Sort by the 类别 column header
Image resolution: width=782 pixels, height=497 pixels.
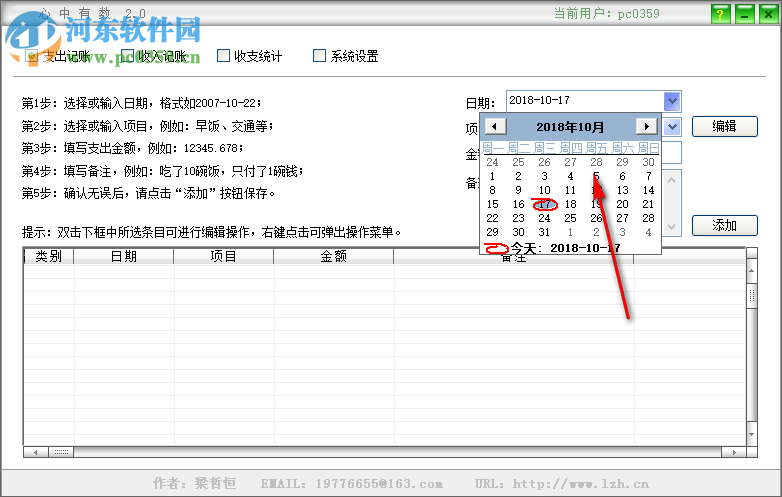(48, 256)
